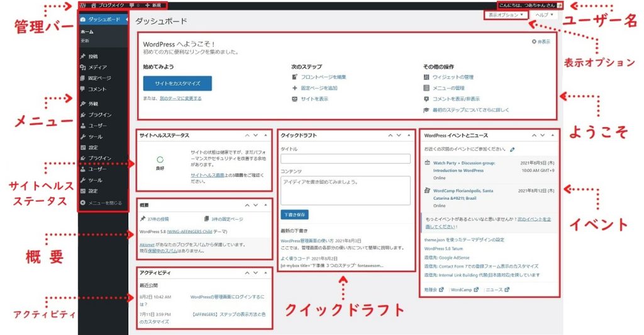Click the 固定ページ pages icon in the sidebar

(x=83, y=78)
